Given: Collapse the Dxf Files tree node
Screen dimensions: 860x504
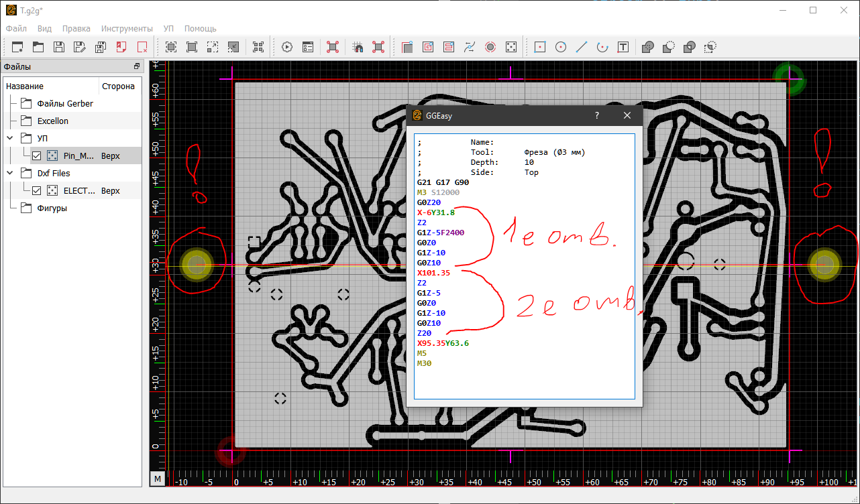Looking at the screenshot, I should (x=10, y=173).
